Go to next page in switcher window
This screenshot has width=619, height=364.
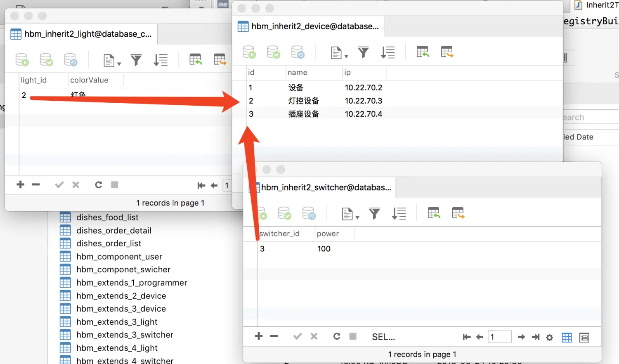[x=522, y=337]
